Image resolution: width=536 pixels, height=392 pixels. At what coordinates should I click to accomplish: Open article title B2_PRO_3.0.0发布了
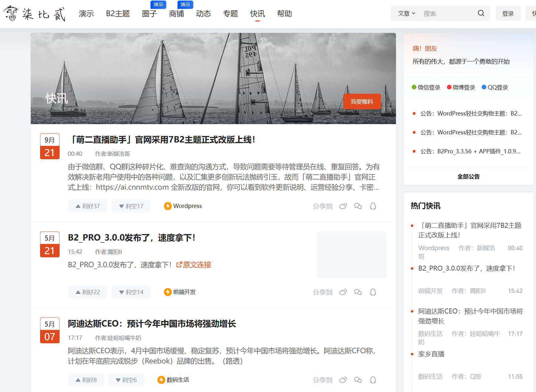click(132, 238)
